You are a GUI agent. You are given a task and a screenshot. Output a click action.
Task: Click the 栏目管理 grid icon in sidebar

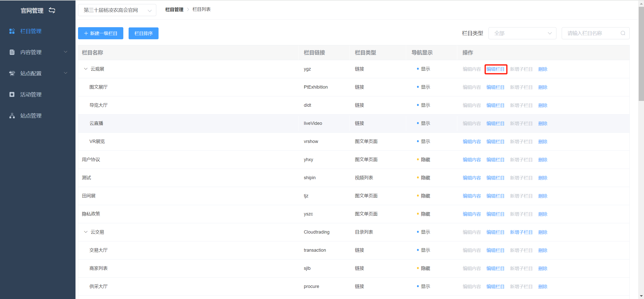[x=12, y=31]
